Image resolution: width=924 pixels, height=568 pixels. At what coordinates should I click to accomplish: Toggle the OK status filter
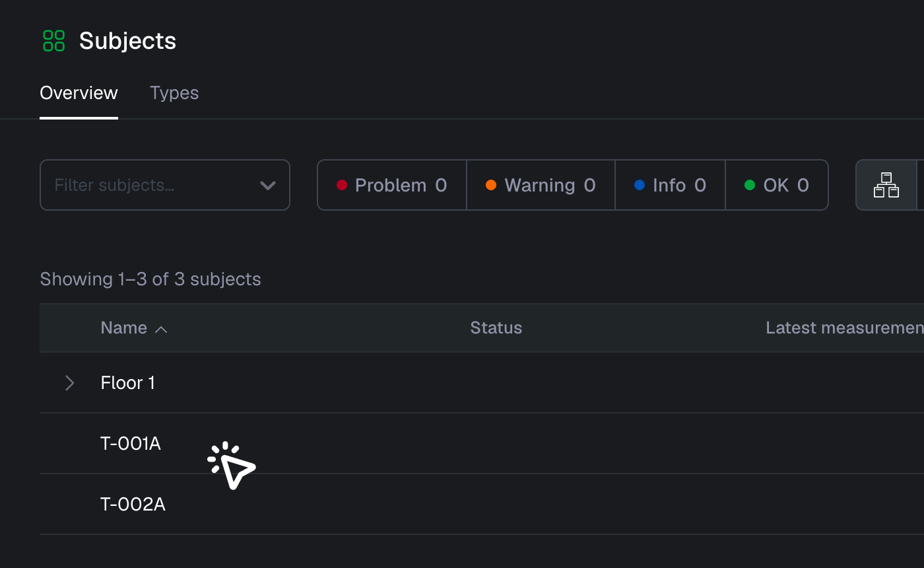tap(777, 185)
